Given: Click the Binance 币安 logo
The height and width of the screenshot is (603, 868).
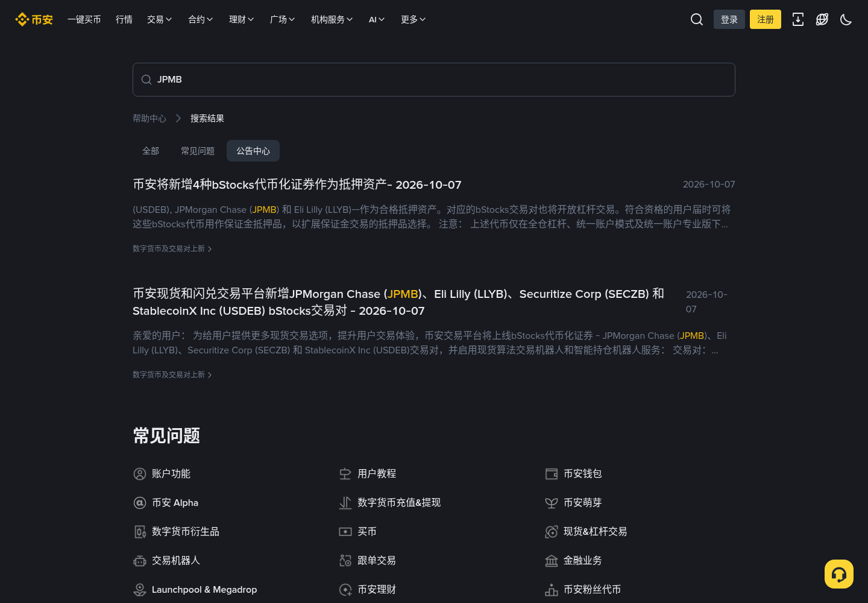Looking at the screenshot, I should tap(34, 19).
